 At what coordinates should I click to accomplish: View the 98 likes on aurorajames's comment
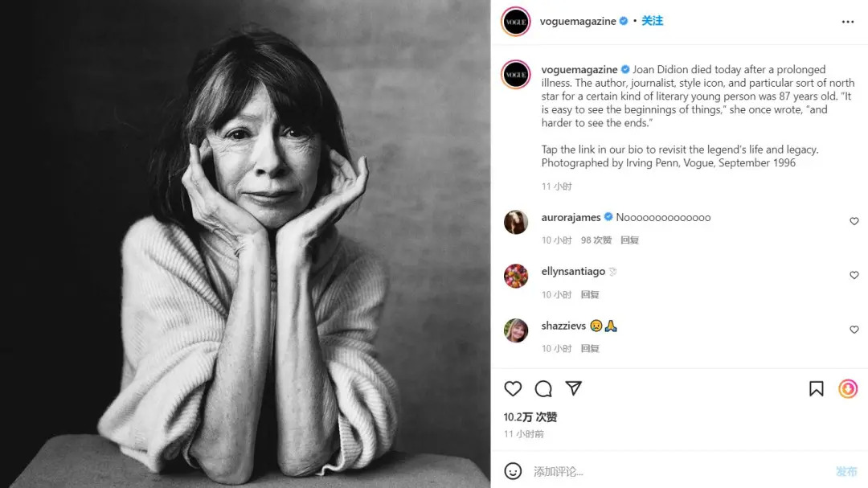coord(596,240)
